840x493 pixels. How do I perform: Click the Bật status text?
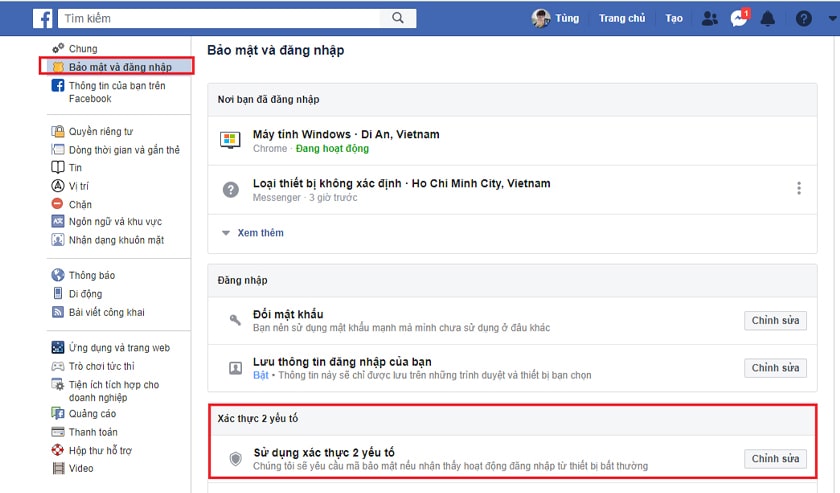tap(260, 375)
